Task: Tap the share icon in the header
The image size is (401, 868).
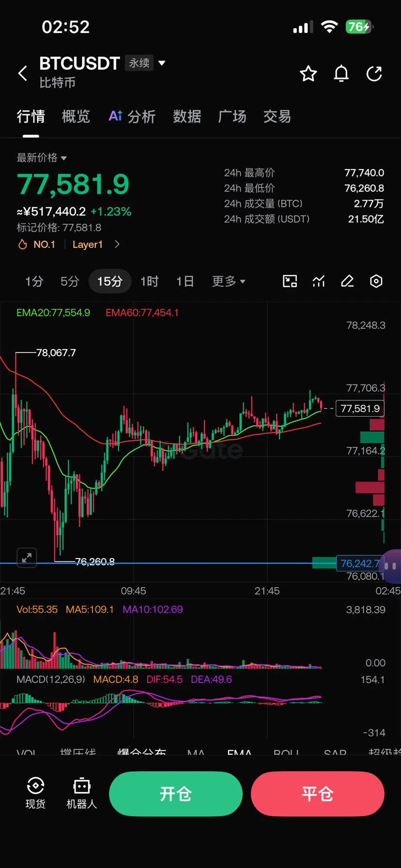Action: (x=374, y=74)
